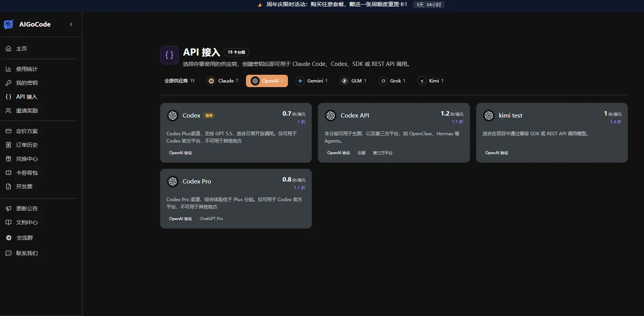Open the 更新公告 megaphone icon

point(8,208)
